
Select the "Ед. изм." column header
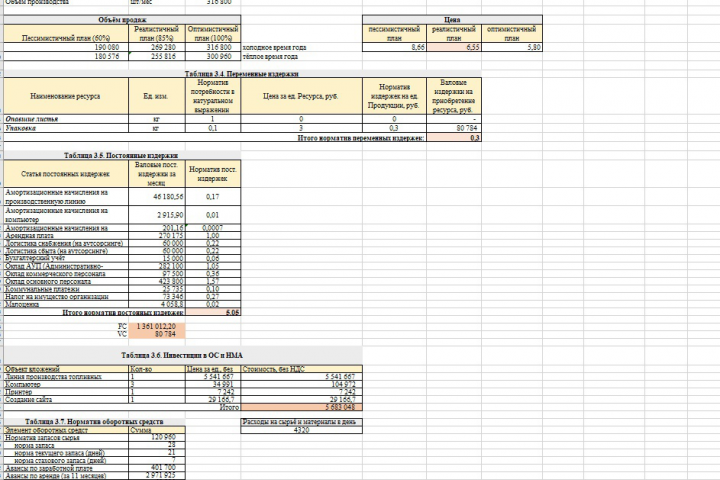click(157, 96)
